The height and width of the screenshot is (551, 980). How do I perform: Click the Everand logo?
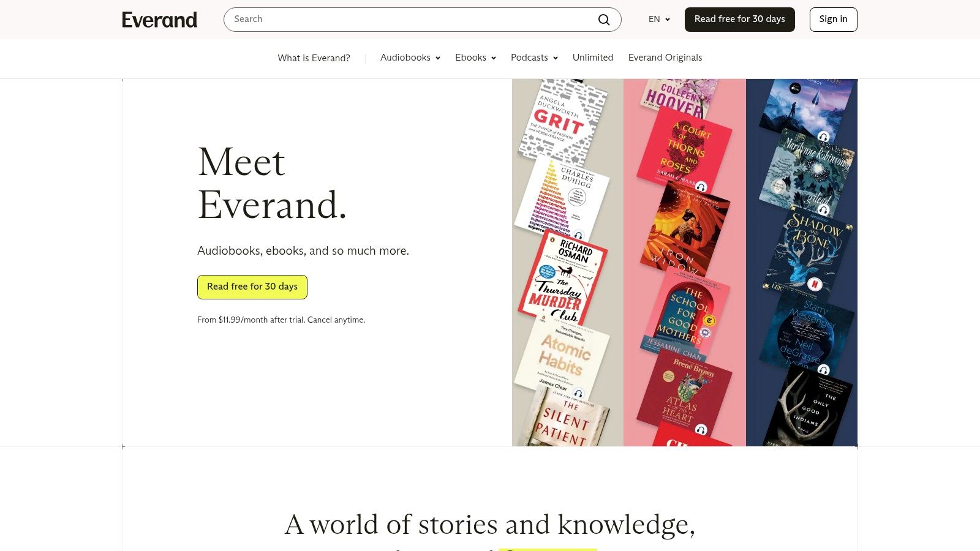tap(159, 19)
